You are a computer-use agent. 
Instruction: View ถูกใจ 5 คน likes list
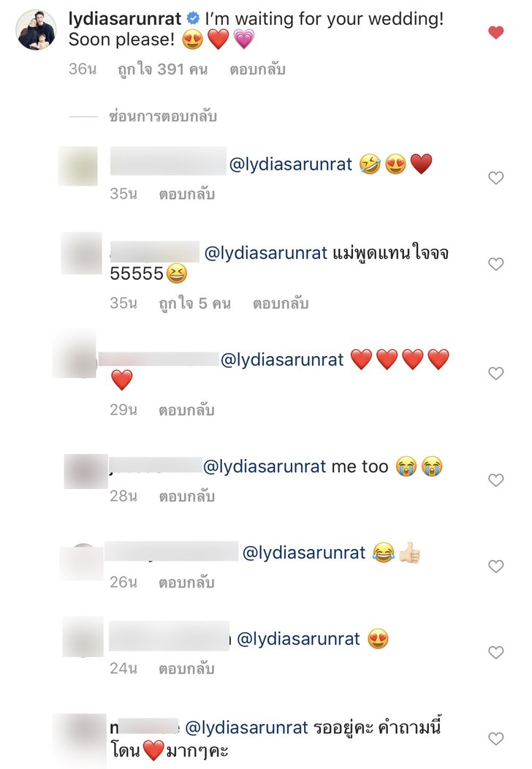coord(194,303)
